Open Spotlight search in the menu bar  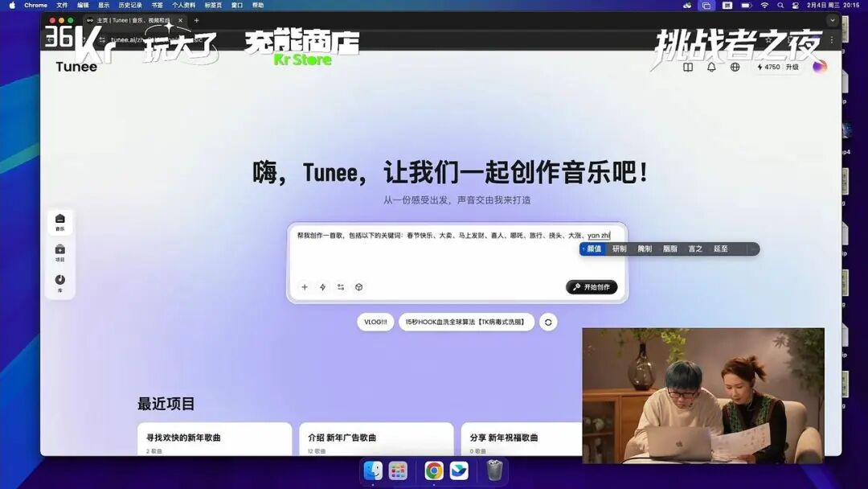(780, 5)
